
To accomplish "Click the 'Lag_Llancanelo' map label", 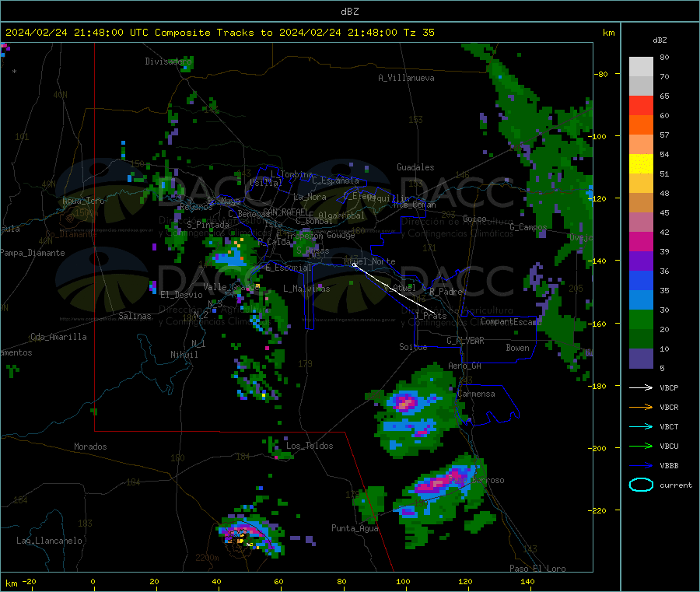I will 49,541.
